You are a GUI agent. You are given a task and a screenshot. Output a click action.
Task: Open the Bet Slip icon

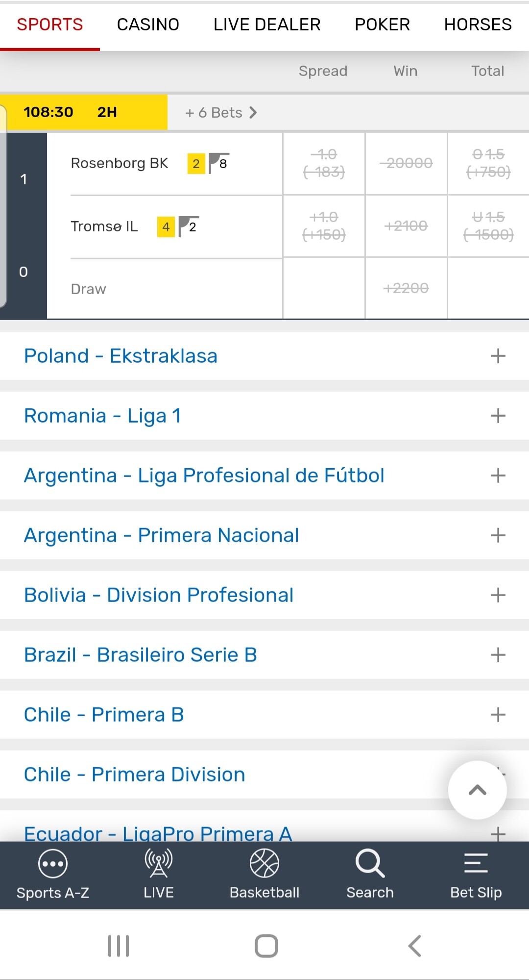point(476,863)
